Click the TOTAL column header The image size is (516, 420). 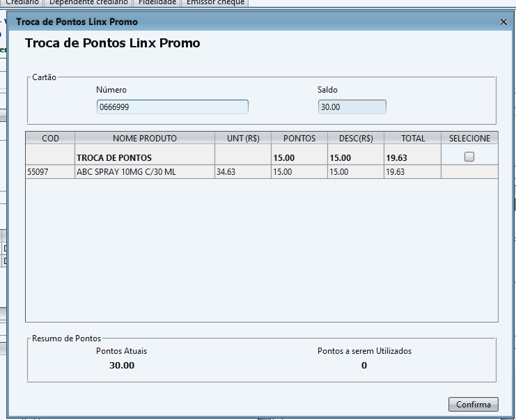(x=413, y=138)
